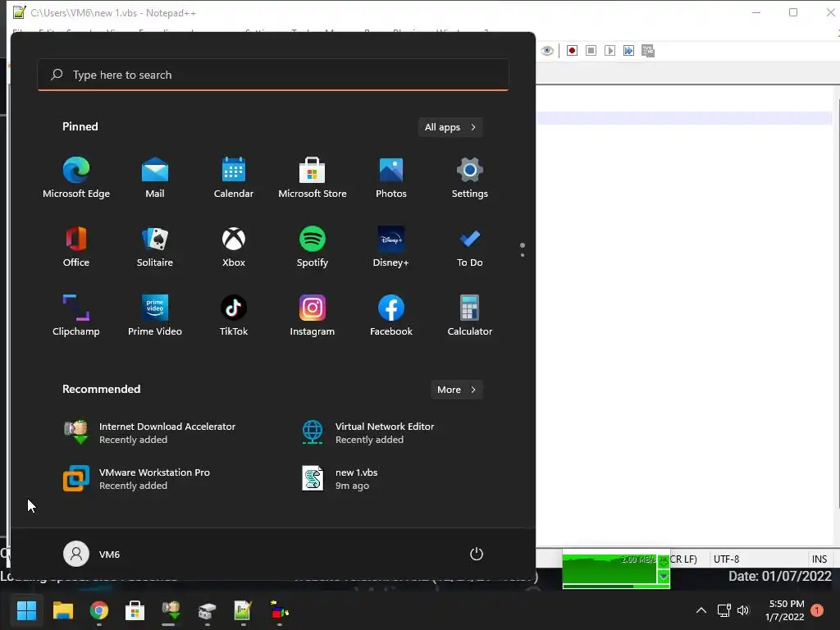The image size is (840, 630).
Task: Click UTF-8 encoding in status bar
Action: tap(727, 559)
